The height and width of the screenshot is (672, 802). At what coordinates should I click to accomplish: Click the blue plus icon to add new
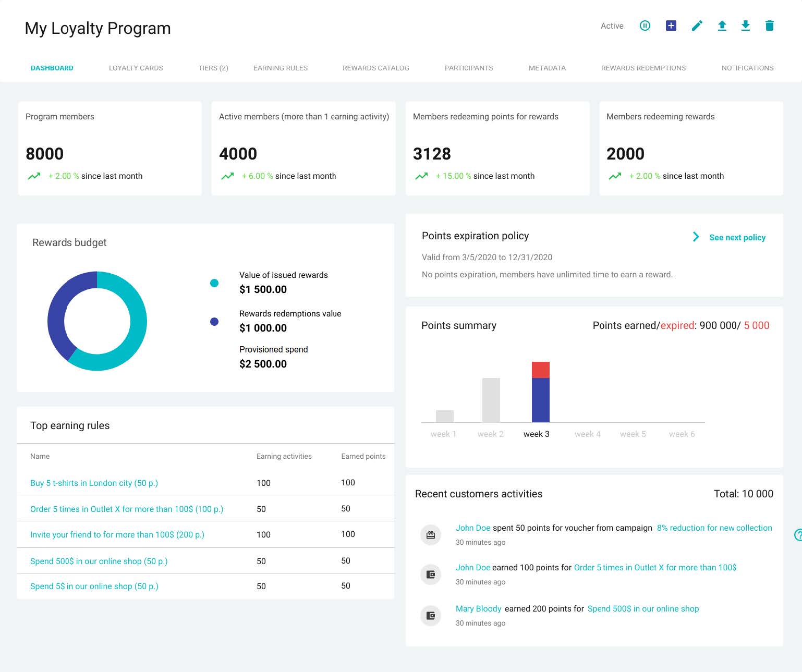pos(671,25)
